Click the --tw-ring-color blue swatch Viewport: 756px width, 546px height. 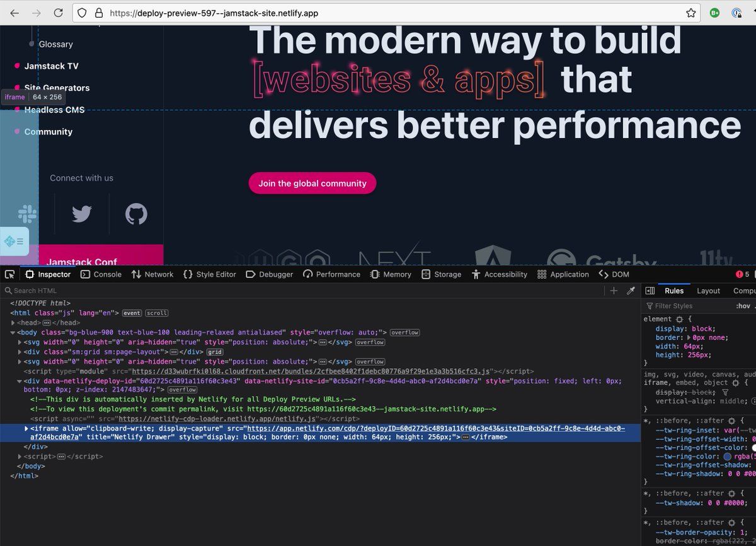click(x=726, y=456)
